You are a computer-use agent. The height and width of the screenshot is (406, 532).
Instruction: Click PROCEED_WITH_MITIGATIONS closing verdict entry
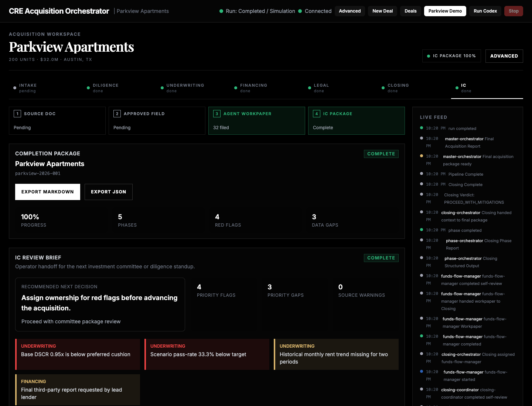coord(468,199)
